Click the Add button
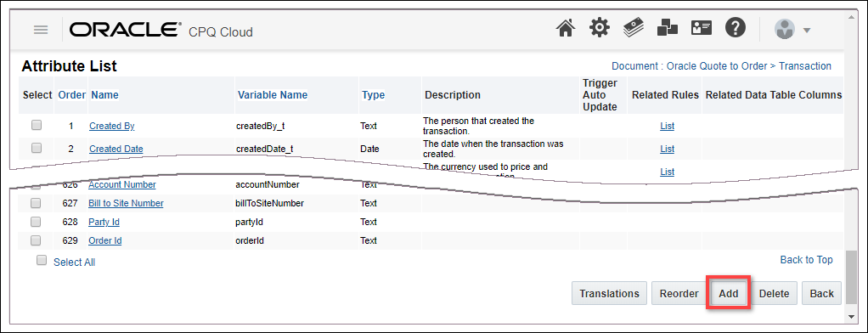Image resolution: width=868 pixels, height=333 pixels. [x=729, y=294]
